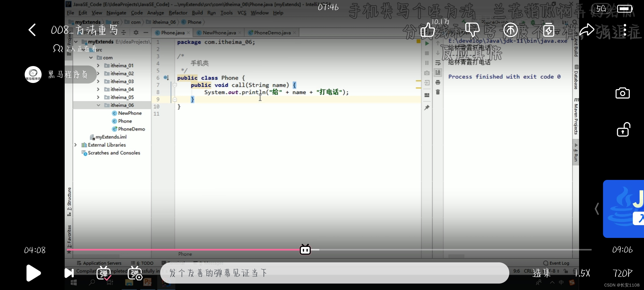Lock the screen with padlock icon

[x=623, y=130]
